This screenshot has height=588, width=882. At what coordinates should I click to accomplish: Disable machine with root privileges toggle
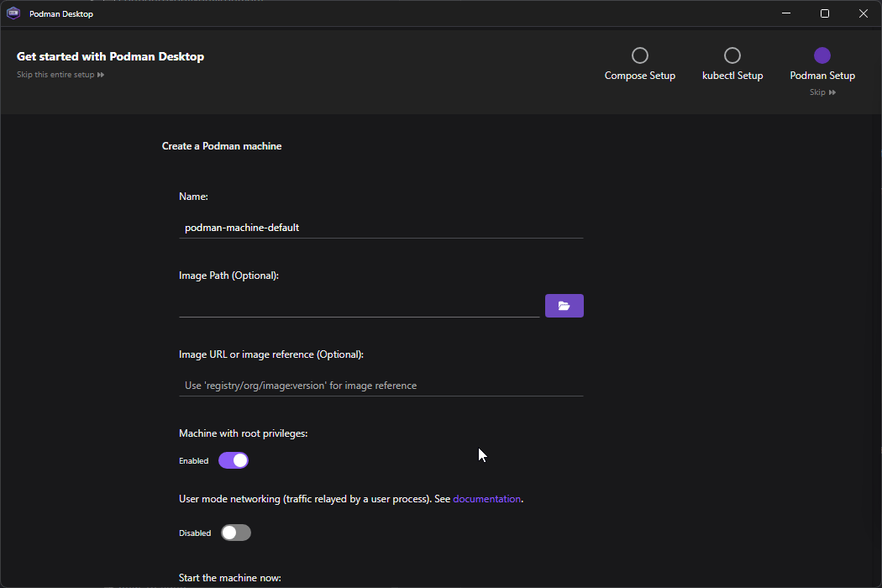click(x=234, y=460)
